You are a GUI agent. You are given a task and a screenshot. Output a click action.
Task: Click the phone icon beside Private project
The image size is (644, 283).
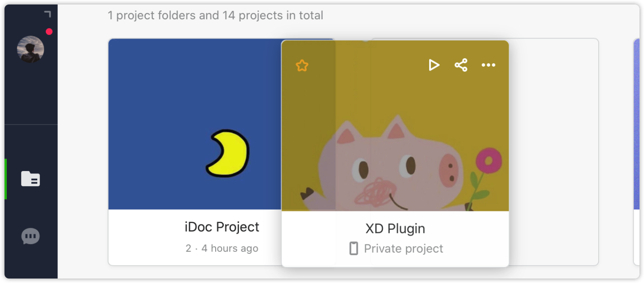click(x=354, y=249)
